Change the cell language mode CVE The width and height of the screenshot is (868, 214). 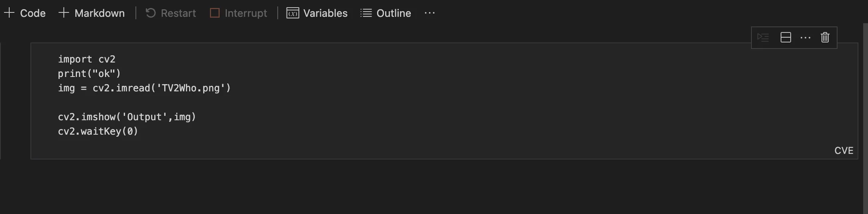coord(844,151)
